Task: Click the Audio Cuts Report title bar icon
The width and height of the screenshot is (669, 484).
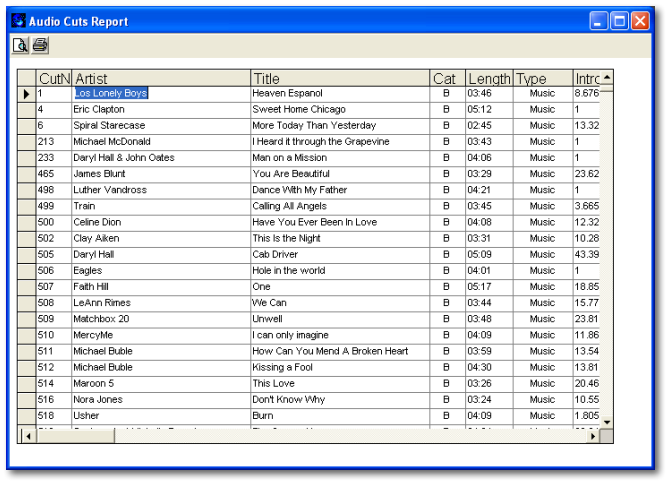Action: [x=18, y=20]
